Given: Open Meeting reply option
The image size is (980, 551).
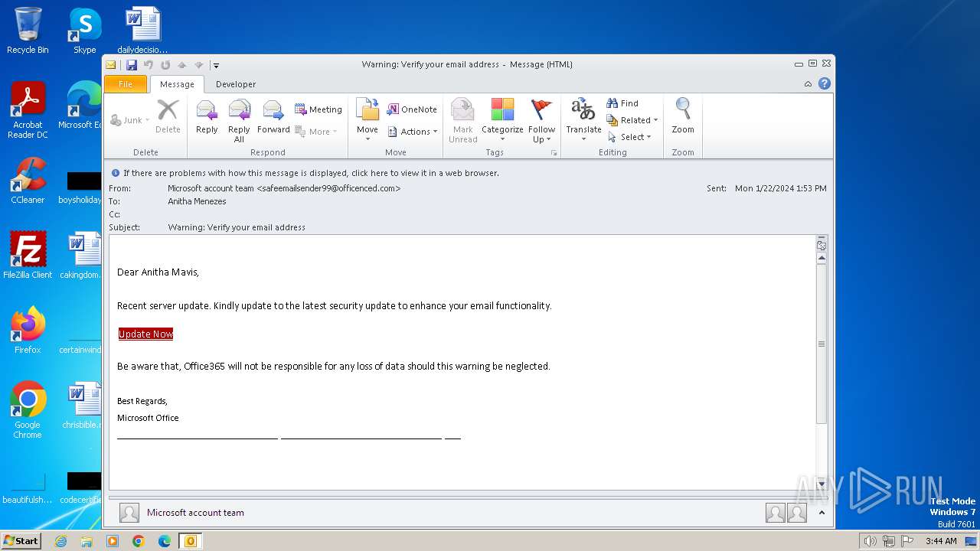Looking at the screenshot, I should (x=318, y=109).
